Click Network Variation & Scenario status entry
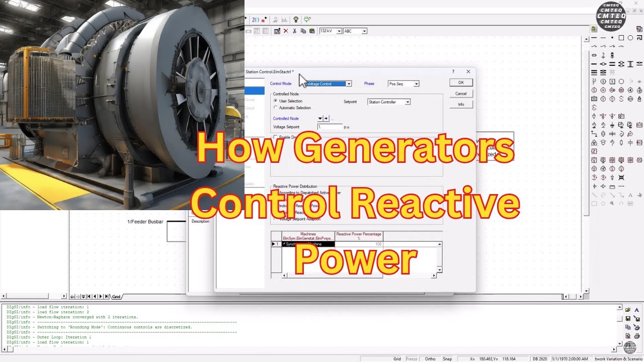This screenshot has width=644, height=362. (619, 359)
